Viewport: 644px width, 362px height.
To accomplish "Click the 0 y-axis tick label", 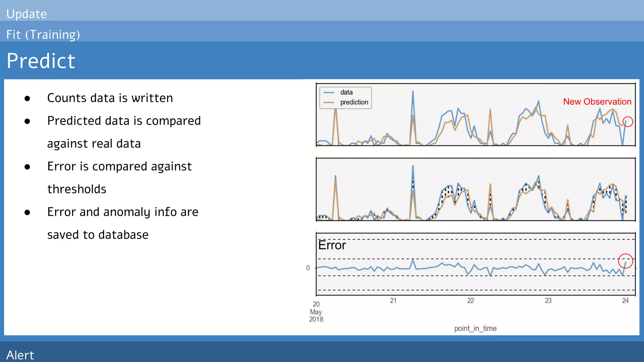I will click(x=308, y=268).
